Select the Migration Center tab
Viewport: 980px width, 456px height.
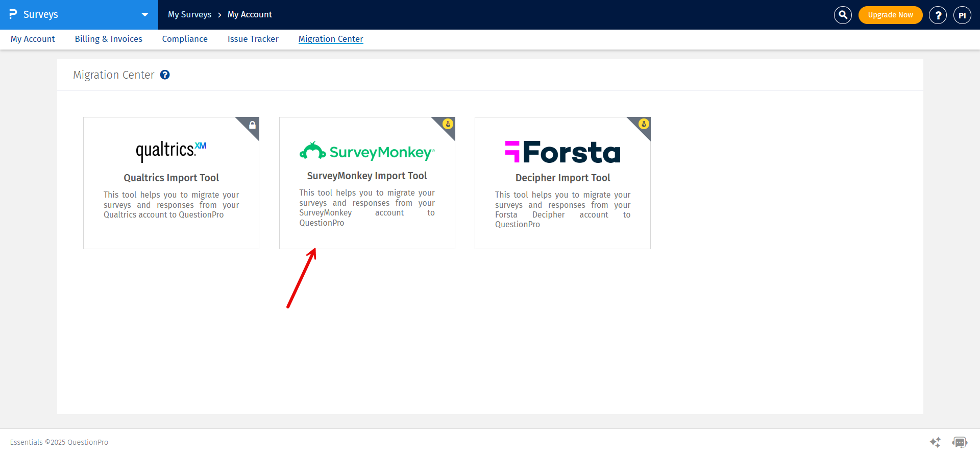(331, 39)
